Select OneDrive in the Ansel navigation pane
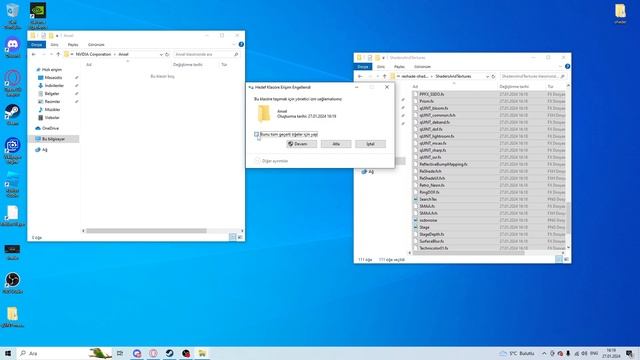 click(50, 128)
